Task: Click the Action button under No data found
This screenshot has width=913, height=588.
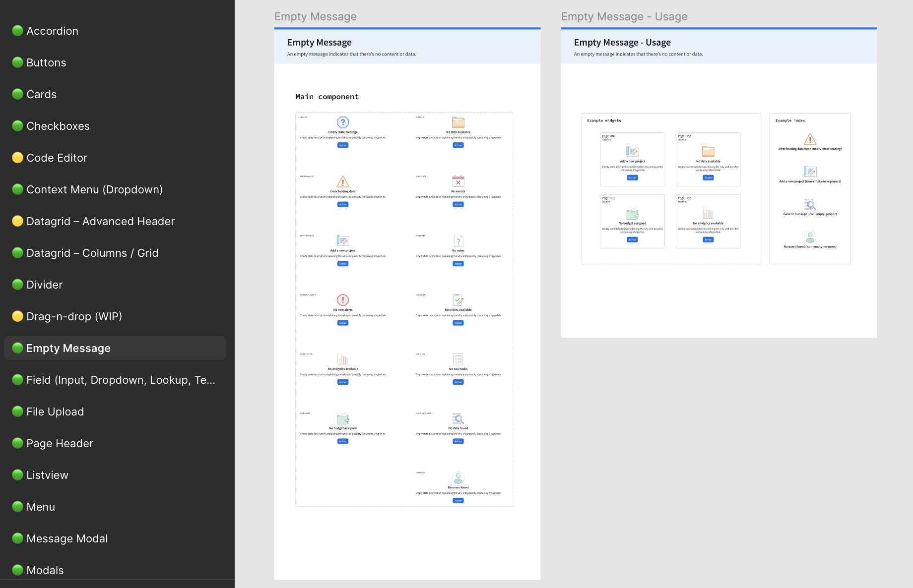Action: pyautogui.click(x=458, y=441)
